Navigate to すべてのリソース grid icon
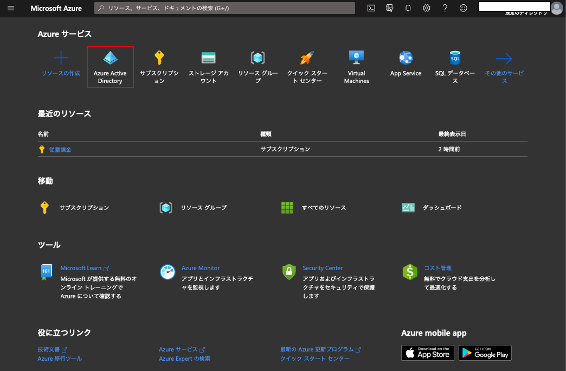 click(x=287, y=208)
